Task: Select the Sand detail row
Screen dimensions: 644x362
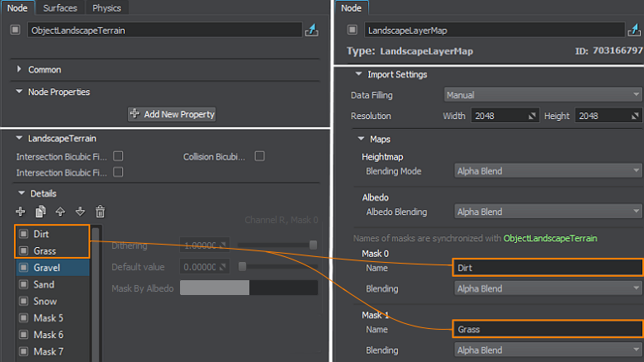Action: [53, 284]
